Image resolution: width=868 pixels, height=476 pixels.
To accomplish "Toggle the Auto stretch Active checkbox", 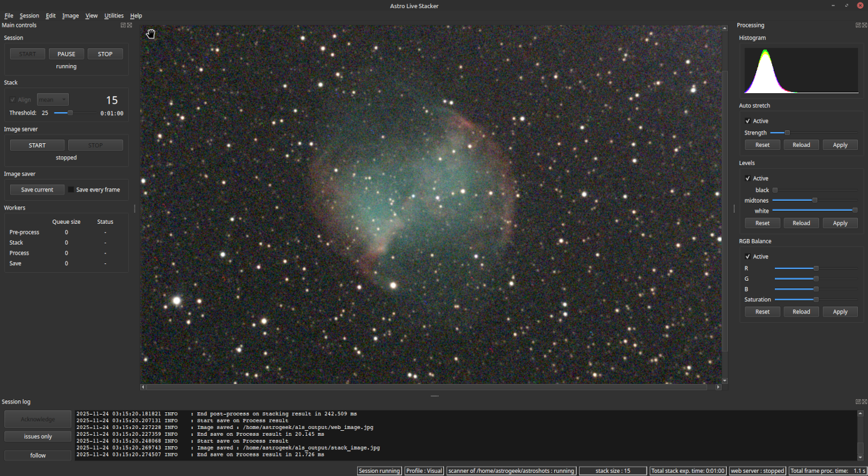I will click(x=748, y=121).
